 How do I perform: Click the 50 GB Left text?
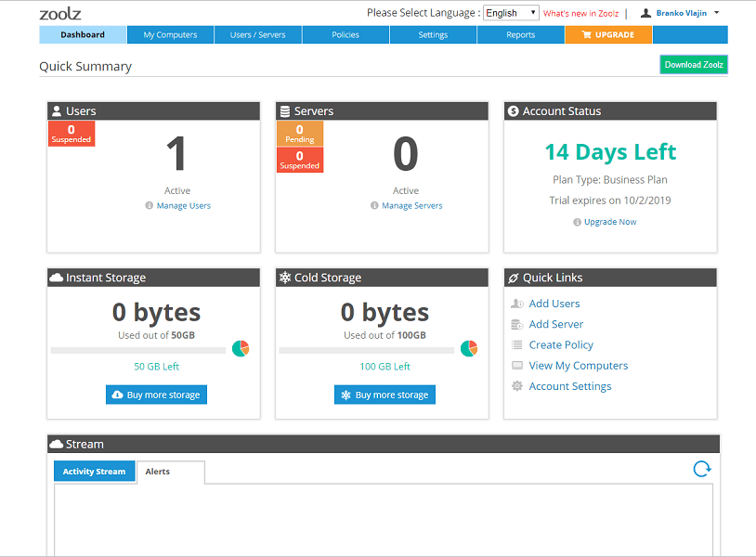click(157, 367)
